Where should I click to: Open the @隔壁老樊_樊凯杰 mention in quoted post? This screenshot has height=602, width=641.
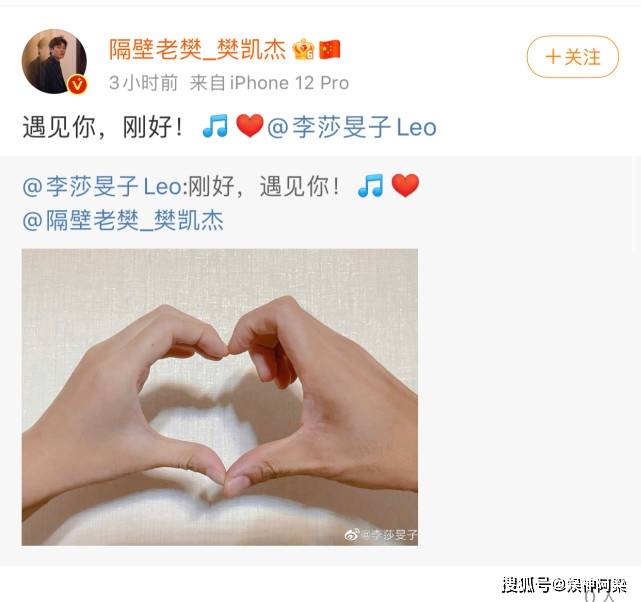(x=123, y=221)
